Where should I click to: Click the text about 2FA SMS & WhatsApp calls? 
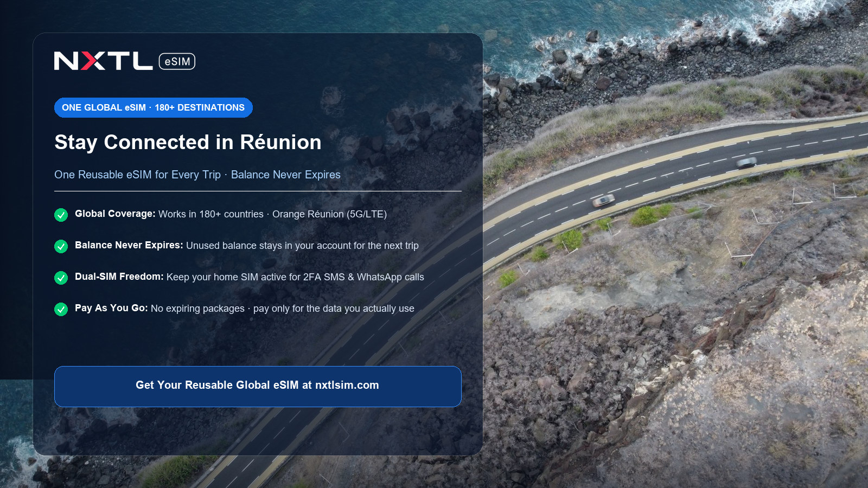tap(295, 277)
